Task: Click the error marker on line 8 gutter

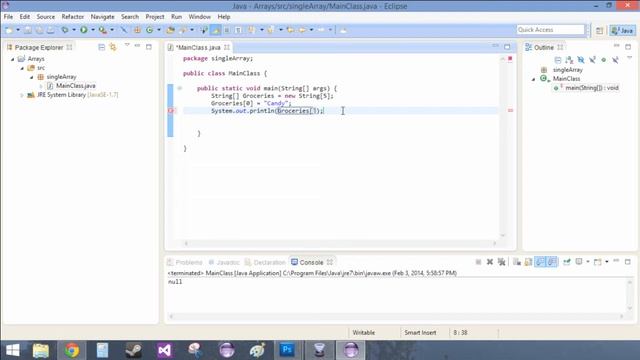Action: [x=171, y=111]
